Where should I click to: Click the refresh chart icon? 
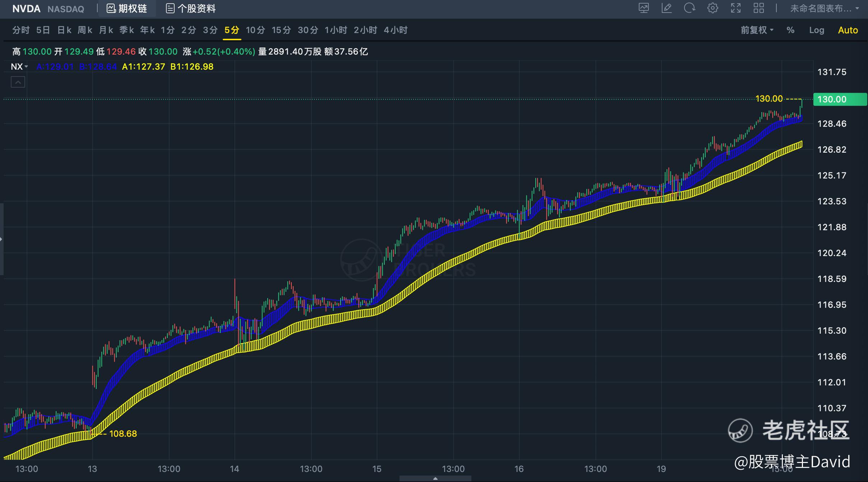coord(689,8)
